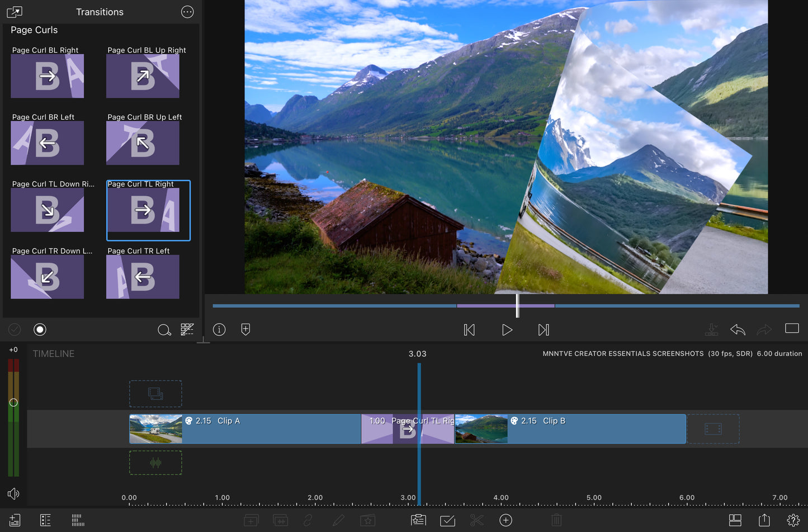Add a marker with the marker icon
Screen dimensions: 808x532
click(x=245, y=330)
